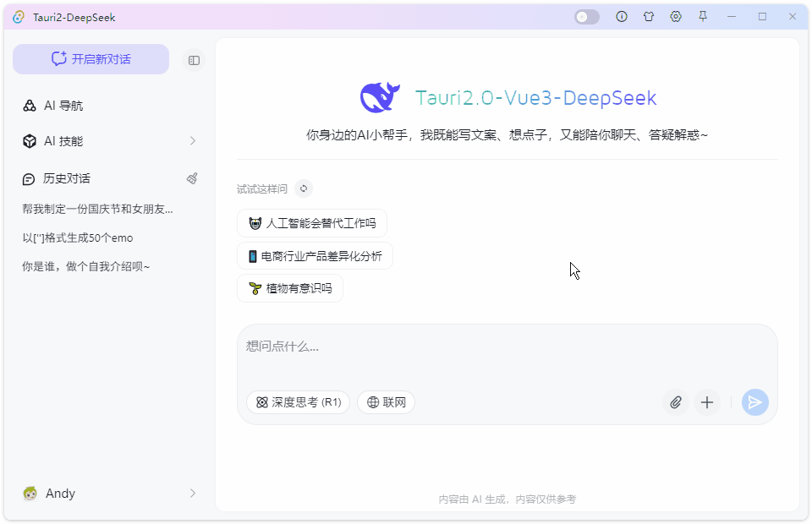
Task: Click the cube icon beside AI 技能
Action: pos(30,140)
